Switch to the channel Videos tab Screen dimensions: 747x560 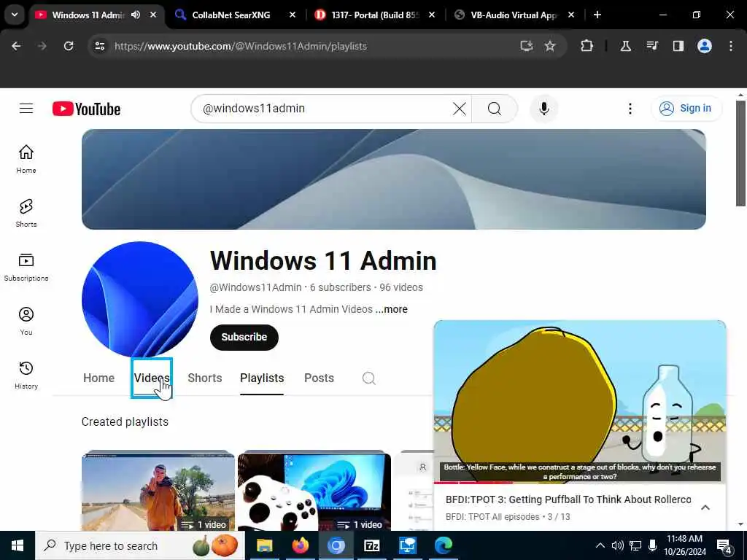pyautogui.click(x=152, y=378)
